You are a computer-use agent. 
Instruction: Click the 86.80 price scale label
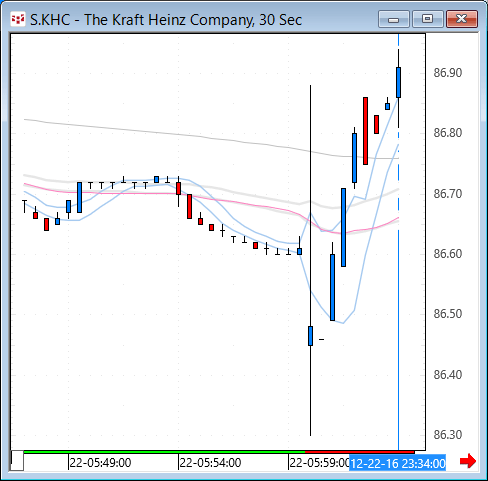pyautogui.click(x=447, y=133)
